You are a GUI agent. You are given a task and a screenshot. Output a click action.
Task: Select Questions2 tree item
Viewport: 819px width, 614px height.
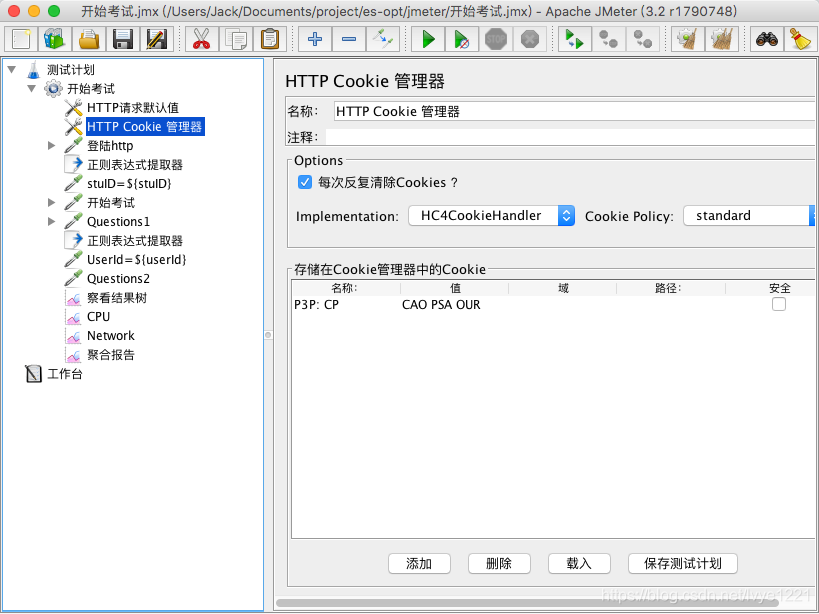118,278
